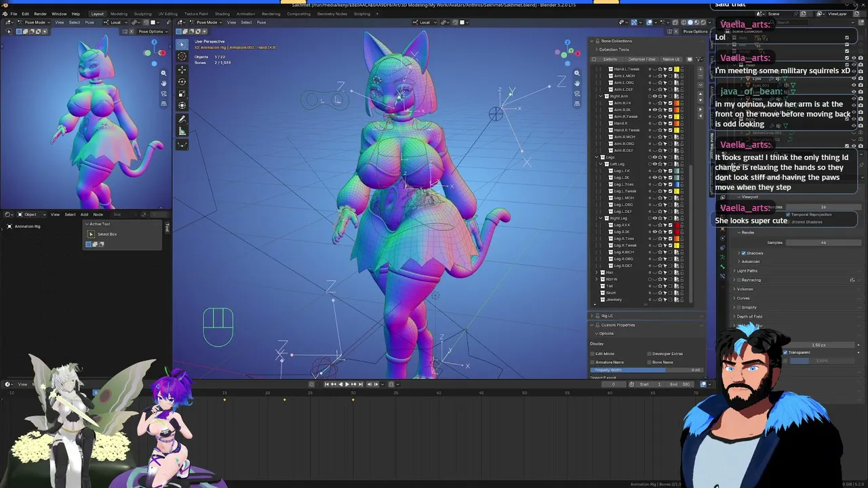868x488 pixels.
Task: Jump to the first frame of the timeline
Action: (x=327, y=384)
